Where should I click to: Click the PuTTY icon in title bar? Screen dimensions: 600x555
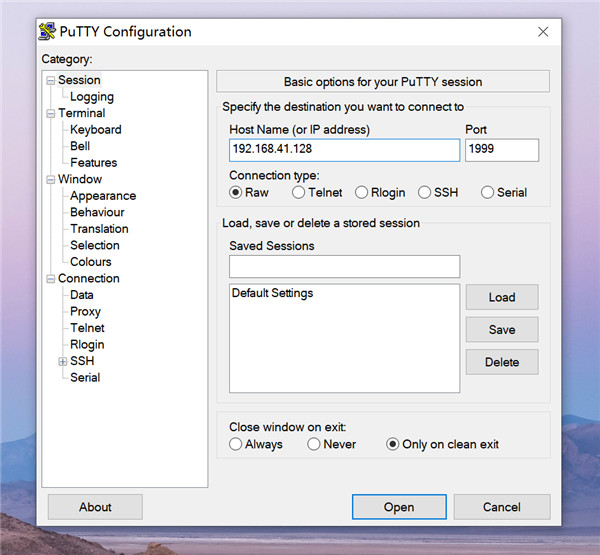(47, 31)
